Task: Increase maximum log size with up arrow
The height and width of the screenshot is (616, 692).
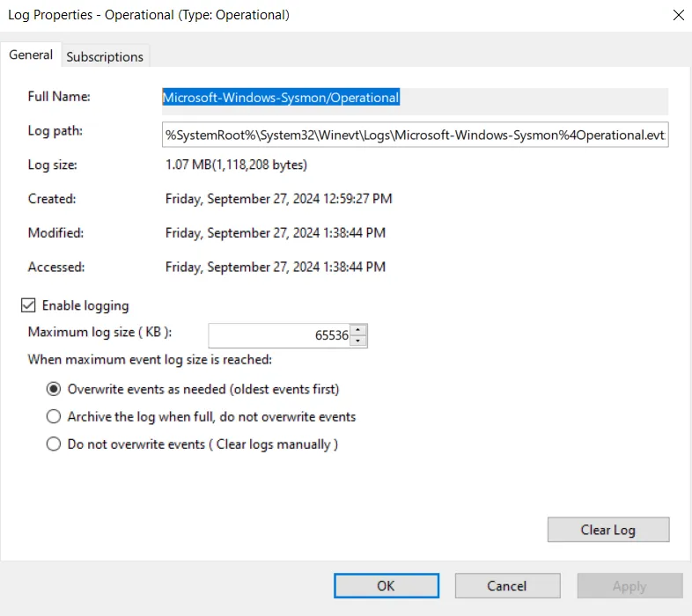Action: click(x=358, y=330)
